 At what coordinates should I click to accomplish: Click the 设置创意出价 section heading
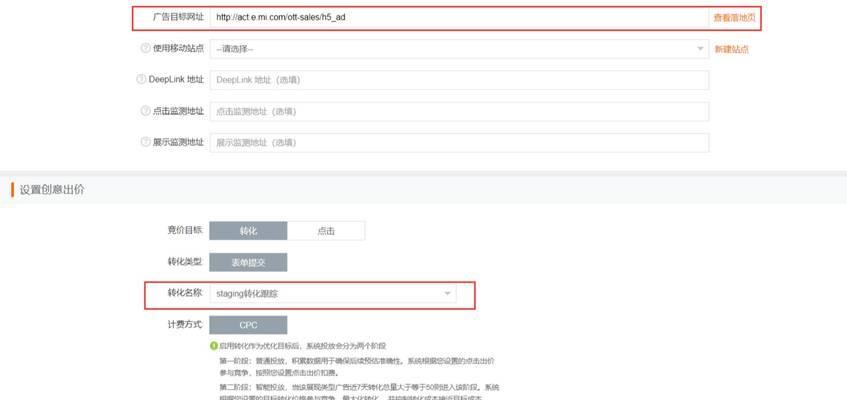(52, 190)
